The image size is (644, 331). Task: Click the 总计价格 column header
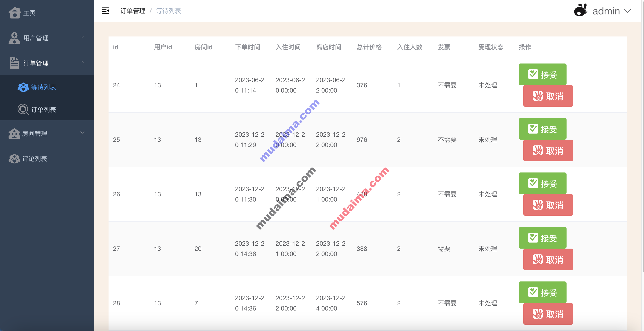click(369, 47)
